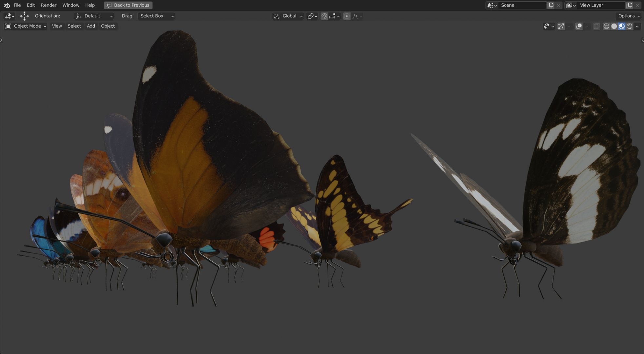Toggle viewport overlays
This screenshot has width=644, height=354.
pos(579,26)
